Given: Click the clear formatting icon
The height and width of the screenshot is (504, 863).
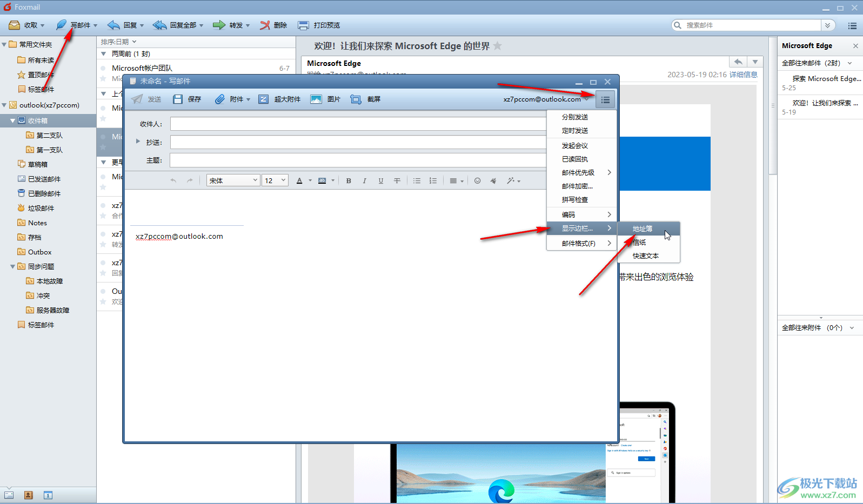Looking at the screenshot, I should 493,181.
